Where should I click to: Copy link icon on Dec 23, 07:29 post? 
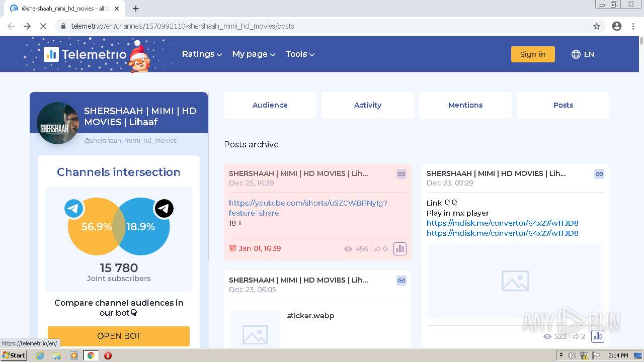point(599,174)
